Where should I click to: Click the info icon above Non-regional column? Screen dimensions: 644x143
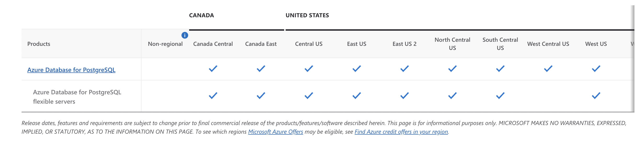(x=185, y=35)
